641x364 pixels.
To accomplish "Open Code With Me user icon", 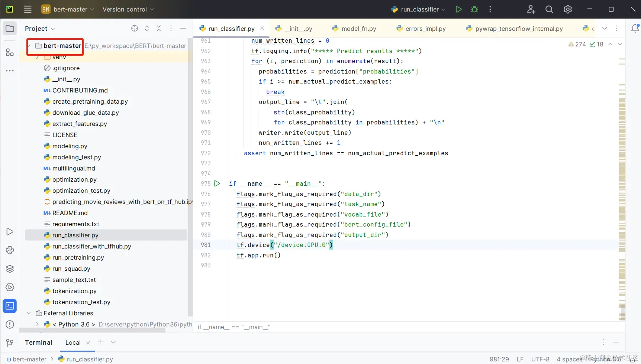I will click(531, 9).
